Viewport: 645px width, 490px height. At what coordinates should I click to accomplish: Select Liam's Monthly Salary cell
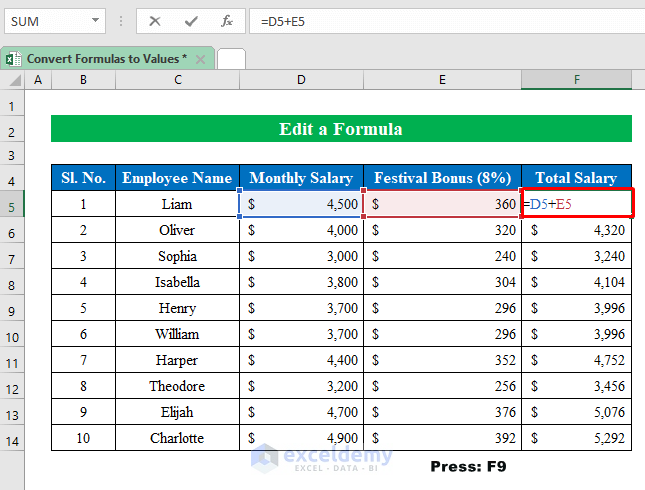tap(301, 204)
